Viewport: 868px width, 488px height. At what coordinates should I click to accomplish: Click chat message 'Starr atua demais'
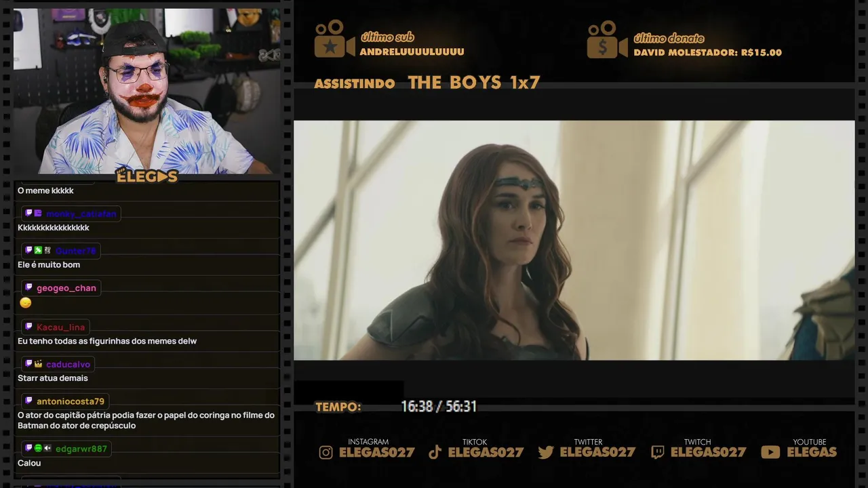click(53, 378)
